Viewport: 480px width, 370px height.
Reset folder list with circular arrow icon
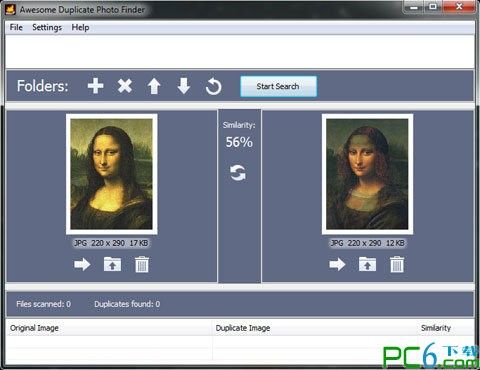[x=213, y=87]
